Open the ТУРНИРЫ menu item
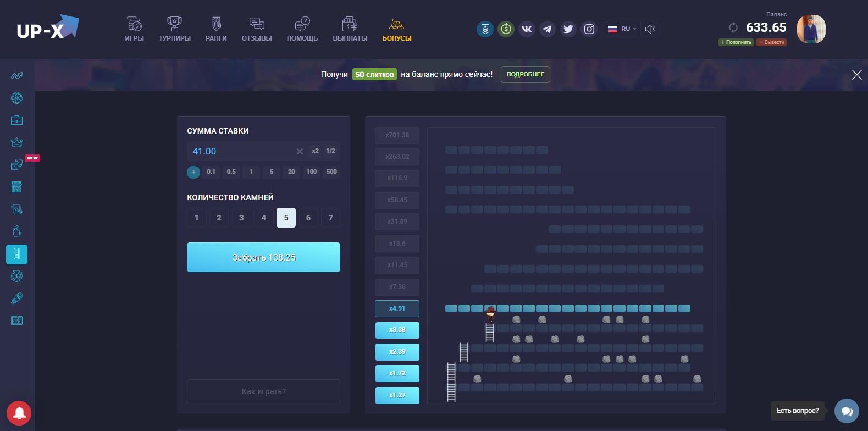 (174, 30)
